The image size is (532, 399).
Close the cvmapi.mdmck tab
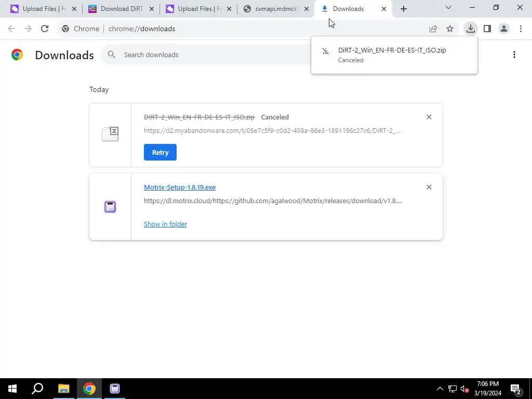point(307,9)
